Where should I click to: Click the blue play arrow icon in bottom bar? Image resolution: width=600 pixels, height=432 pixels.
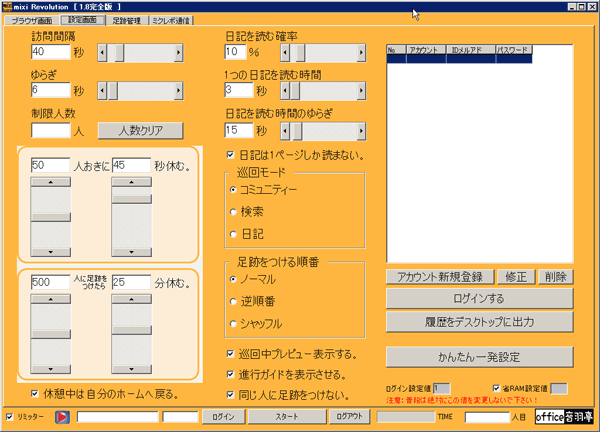(x=62, y=417)
